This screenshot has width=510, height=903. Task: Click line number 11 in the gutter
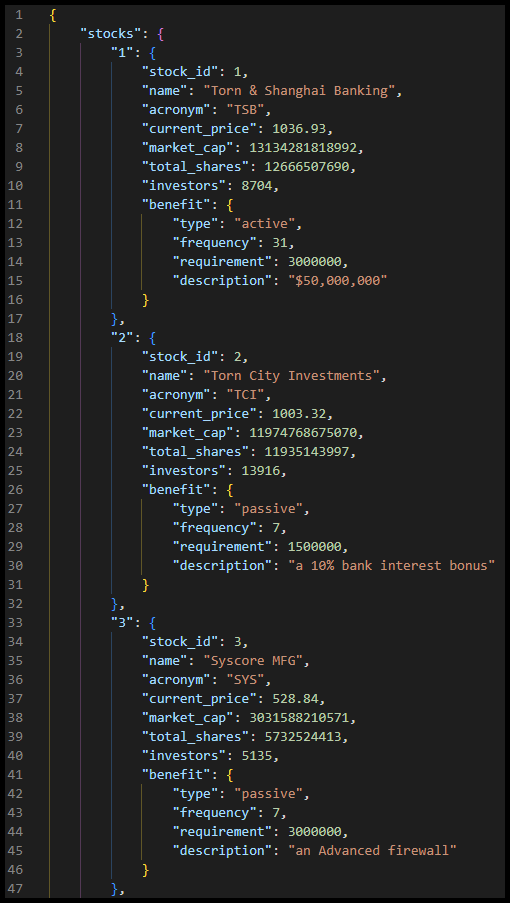[x=16, y=204]
